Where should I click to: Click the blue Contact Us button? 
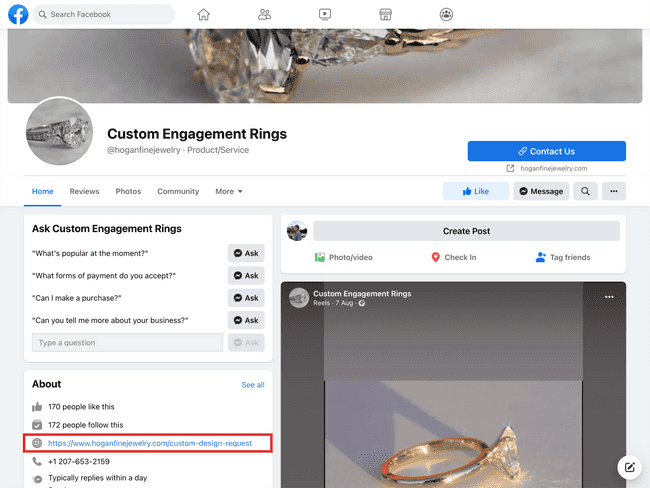(x=547, y=151)
